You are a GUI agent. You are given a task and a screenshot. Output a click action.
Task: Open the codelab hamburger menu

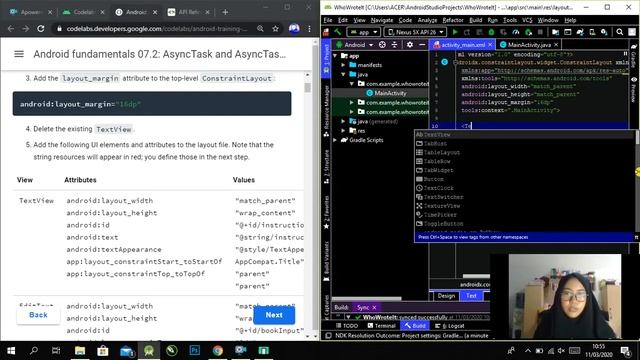pos(19,54)
